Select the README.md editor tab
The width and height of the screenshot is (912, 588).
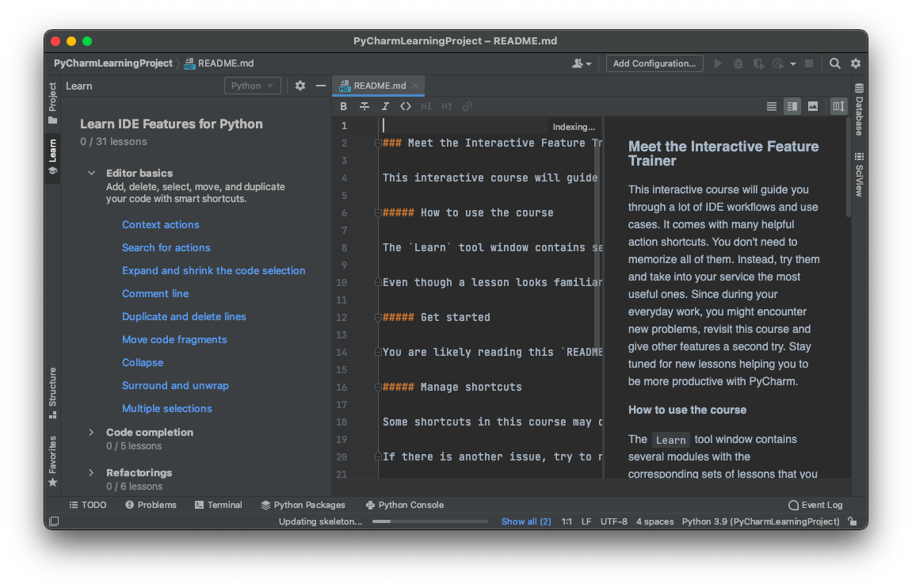pyautogui.click(x=379, y=86)
